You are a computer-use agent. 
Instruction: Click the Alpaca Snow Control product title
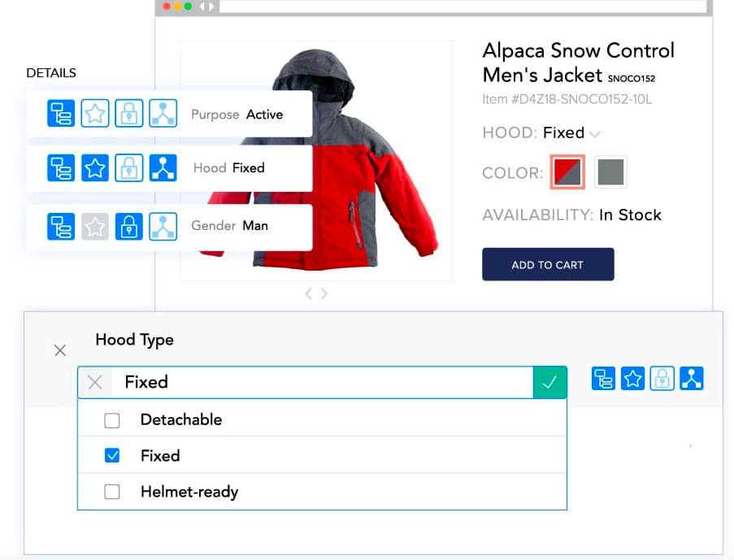pyautogui.click(x=578, y=63)
